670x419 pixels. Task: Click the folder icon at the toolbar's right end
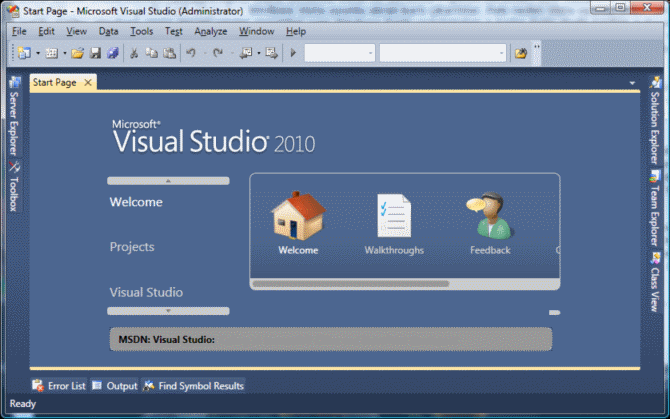click(521, 53)
